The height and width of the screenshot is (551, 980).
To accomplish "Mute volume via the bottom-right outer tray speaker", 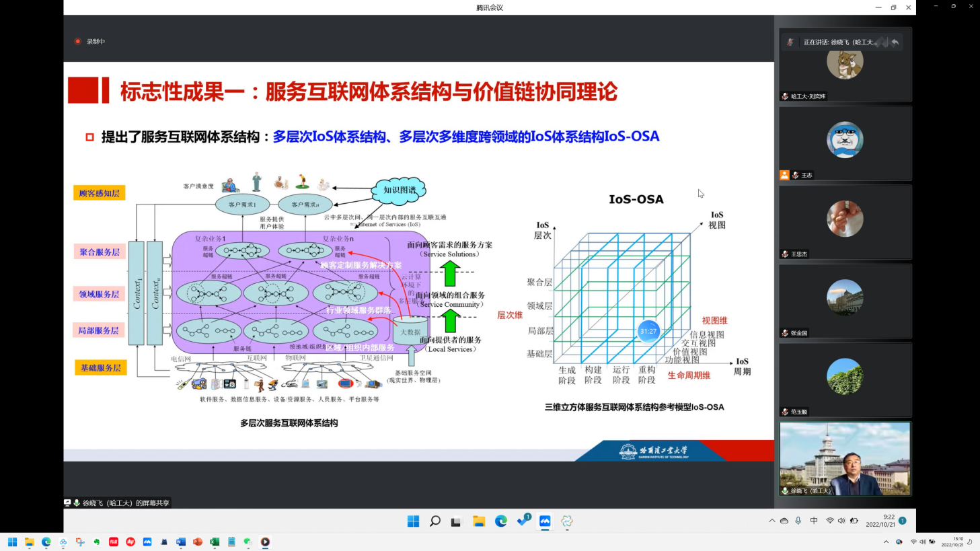I will pos(923,542).
